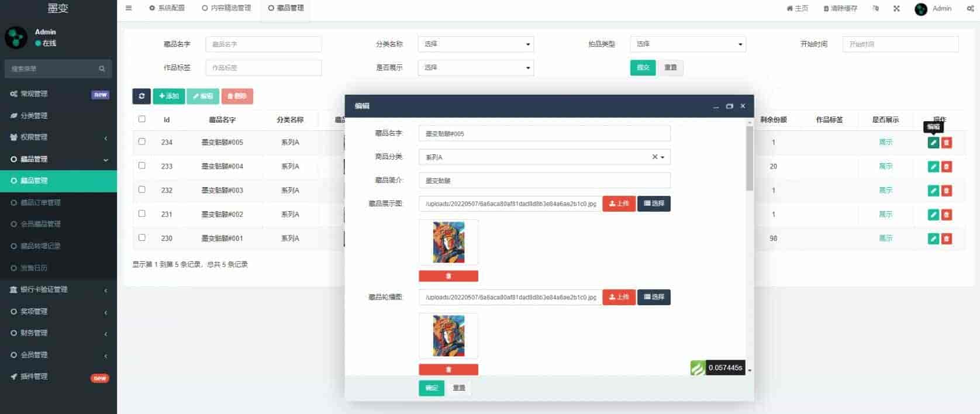Maximize the 编辑 dialog
This screenshot has width=980, height=414.
[729, 106]
